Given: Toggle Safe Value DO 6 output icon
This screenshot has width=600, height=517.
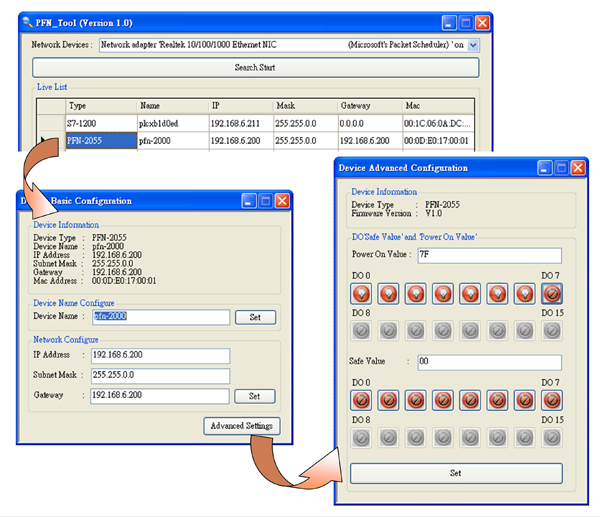Looking at the screenshot, I should point(525,400).
